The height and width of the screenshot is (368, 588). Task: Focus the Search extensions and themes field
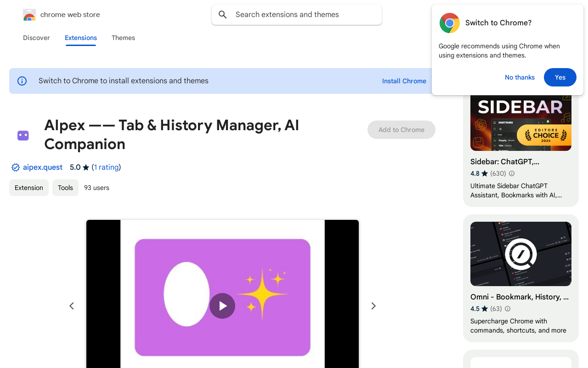tap(303, 15)
